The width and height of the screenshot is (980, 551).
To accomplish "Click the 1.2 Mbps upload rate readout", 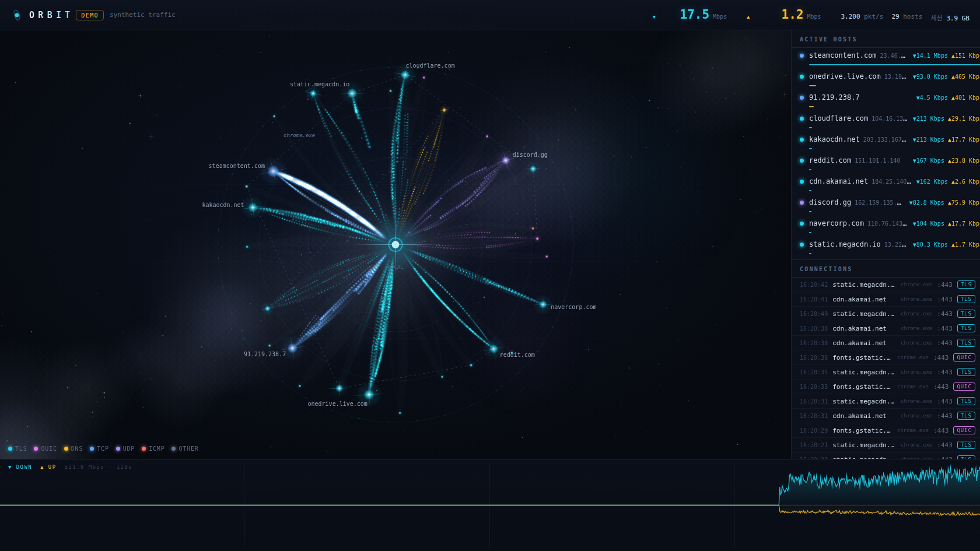I will (801, 15).
